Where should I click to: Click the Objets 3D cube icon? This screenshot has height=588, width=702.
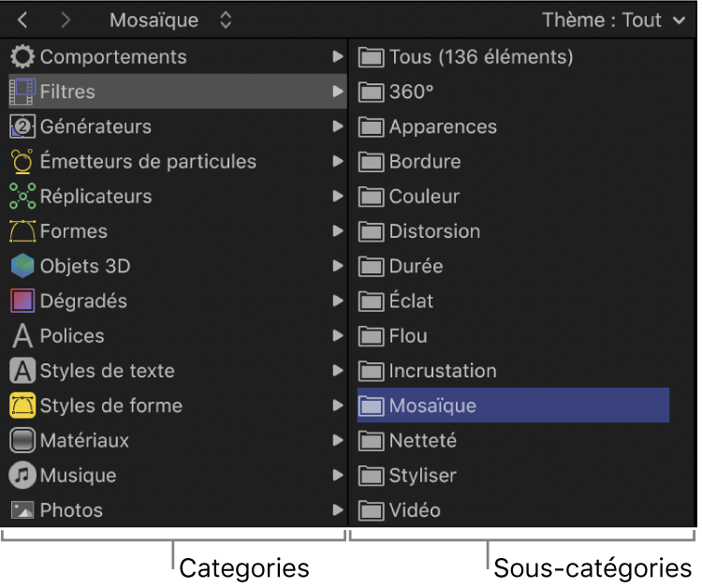tap(22, 266)
